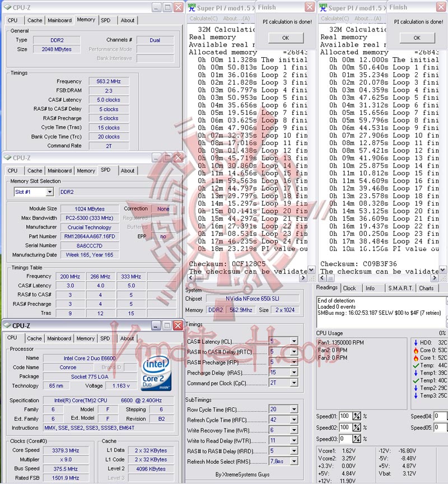448x484 pixels.
Task: Click the right Super PI horizontal scroll left arrow
Action: pyautogui.click(x=322, y=278)
